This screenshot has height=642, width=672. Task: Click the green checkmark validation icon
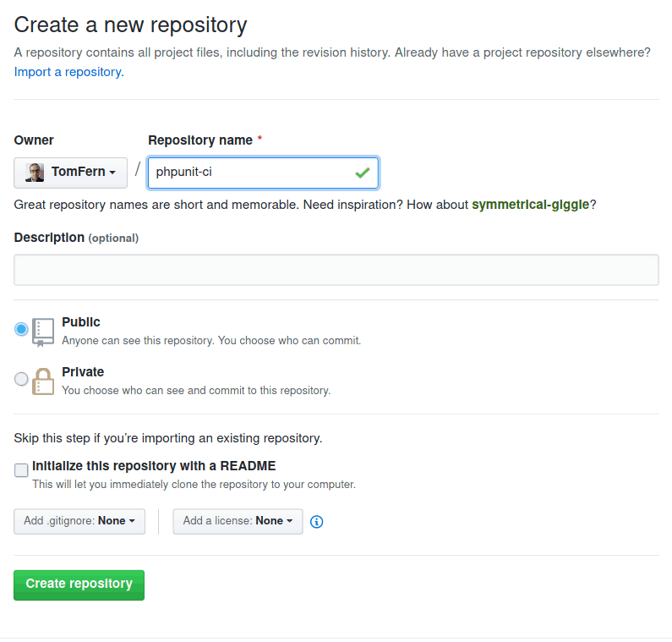click(x=363, y=173)
